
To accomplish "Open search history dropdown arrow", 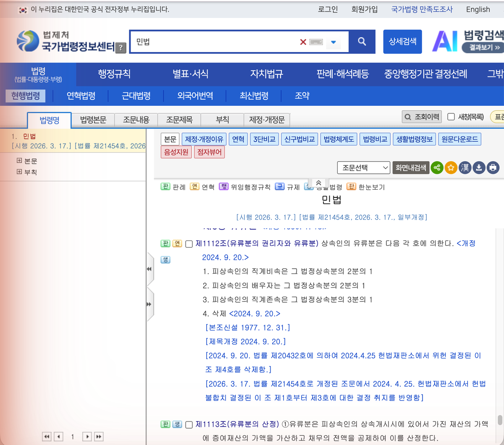I will tap(333, 42).
